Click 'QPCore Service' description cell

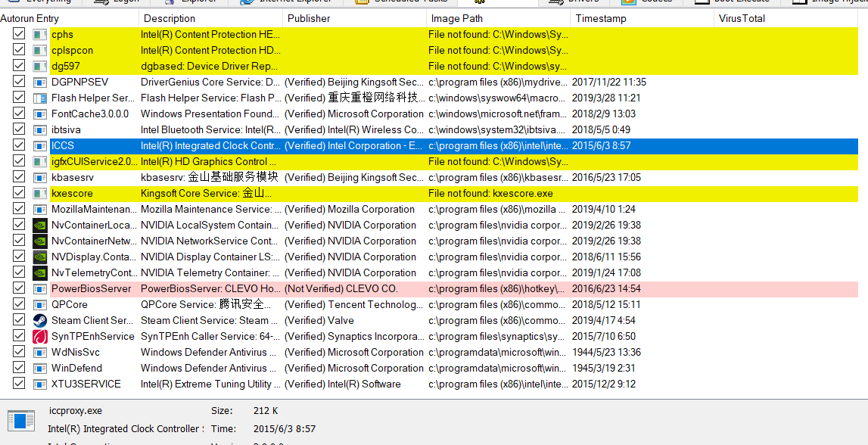pos(206,305)
